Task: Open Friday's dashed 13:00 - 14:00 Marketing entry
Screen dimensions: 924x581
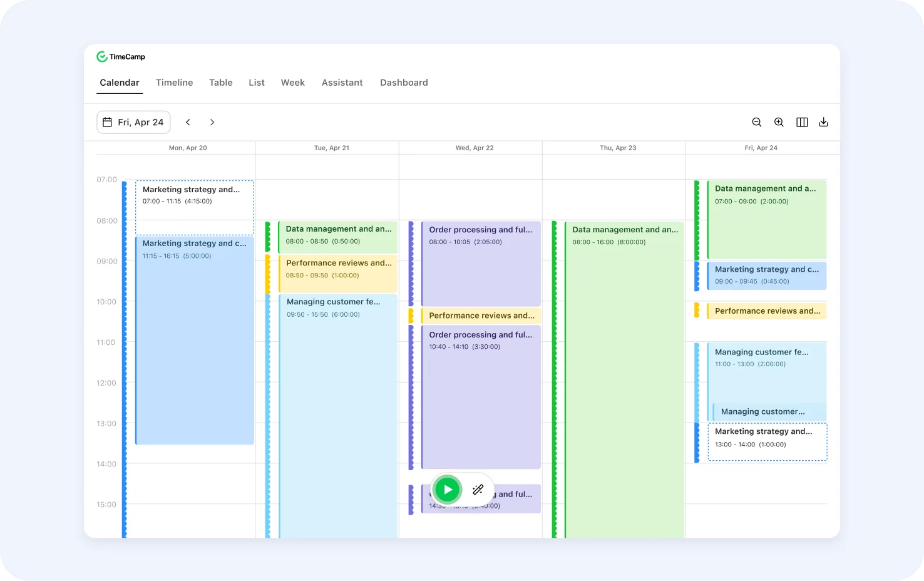Action: point(767,442)
